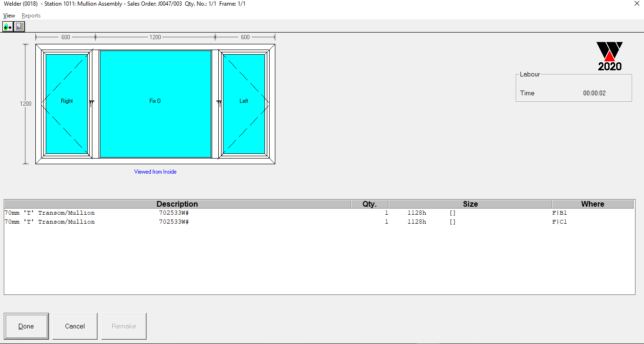Click the Where column header

coord(593,204)
